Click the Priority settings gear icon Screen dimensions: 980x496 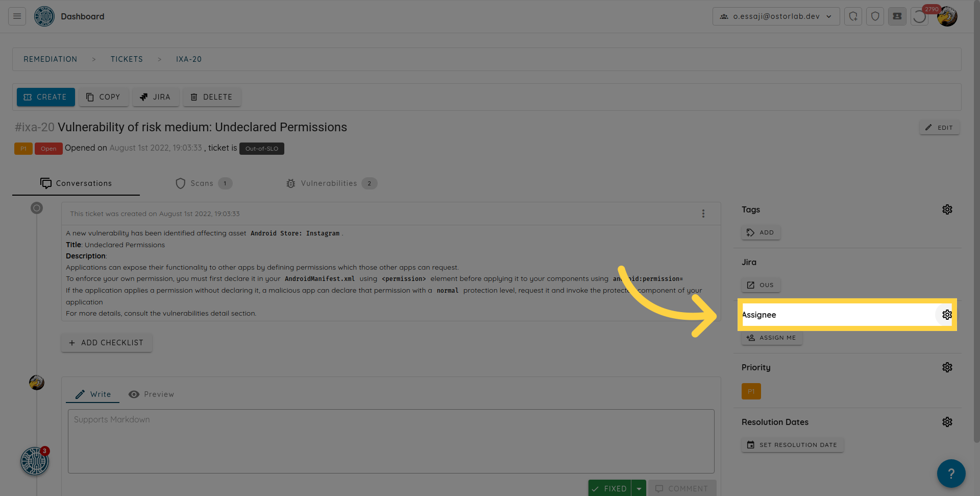tap(947, 367)
